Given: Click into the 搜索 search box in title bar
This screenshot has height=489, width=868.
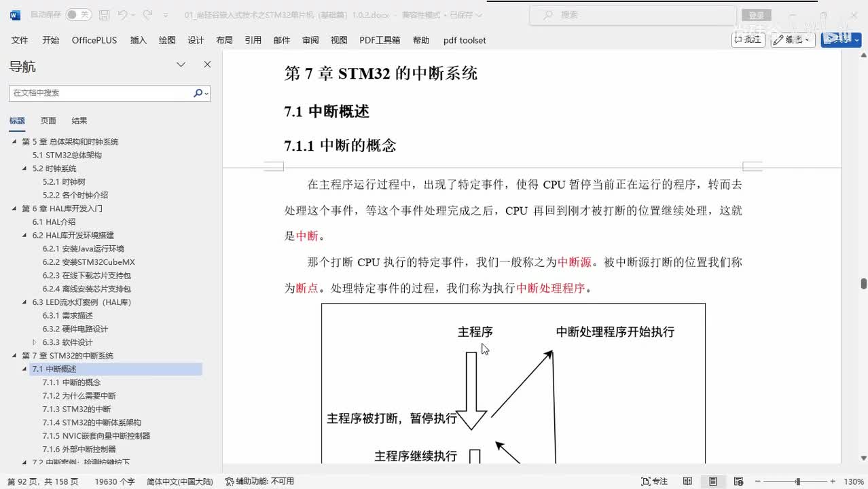Looking at the screenshot, I should (633, 14).
